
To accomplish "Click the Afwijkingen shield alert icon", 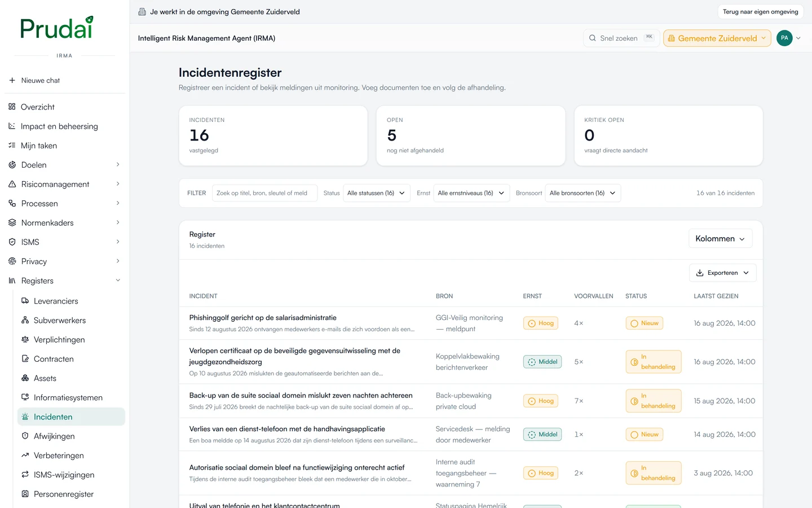I will 25,436.
